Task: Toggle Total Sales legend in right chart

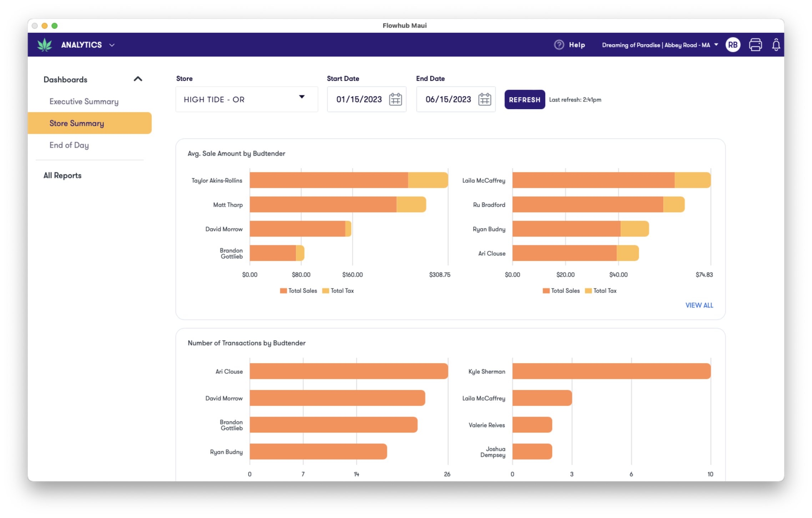Action: (x=561, y=291)
